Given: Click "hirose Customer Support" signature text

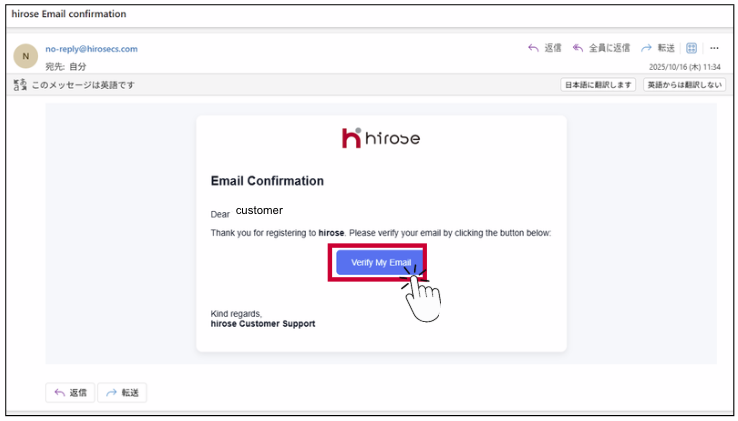Looking at the screenshot, I should [x=262, y=324].
